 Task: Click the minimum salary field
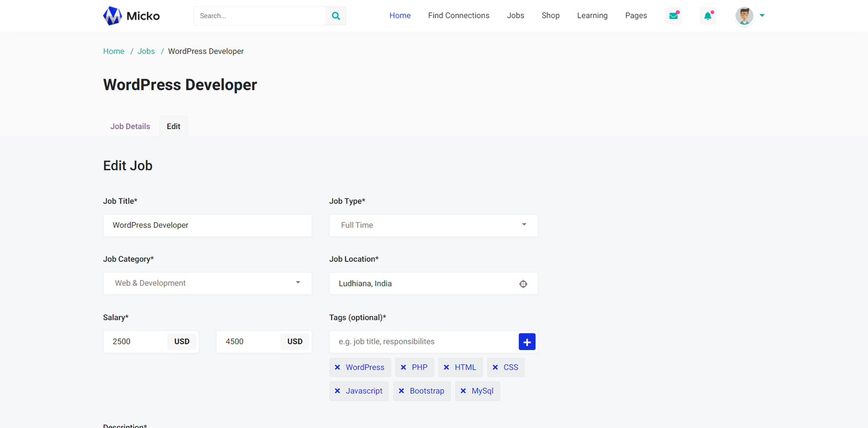point(136,341)
